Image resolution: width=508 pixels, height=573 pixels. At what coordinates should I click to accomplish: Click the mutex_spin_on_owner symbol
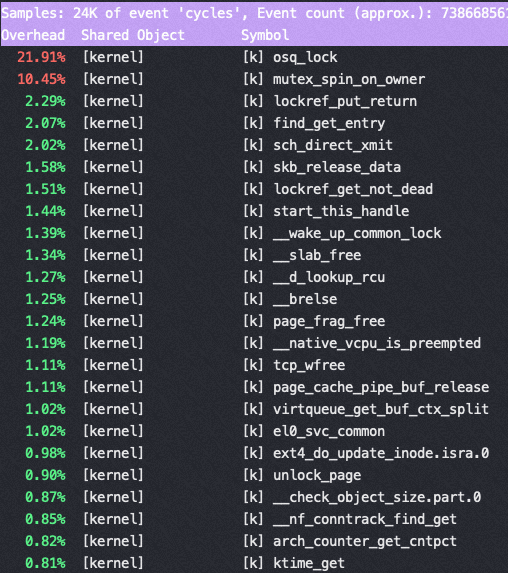[x=349, y=79]
